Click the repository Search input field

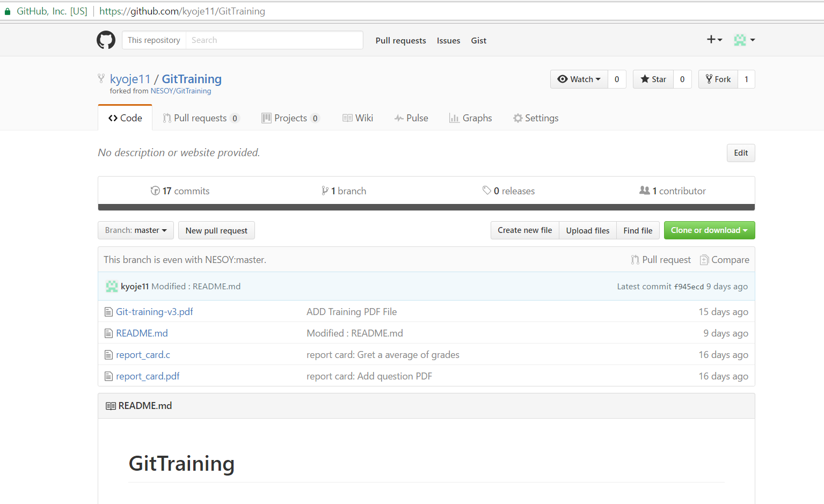tap(274, 40)
